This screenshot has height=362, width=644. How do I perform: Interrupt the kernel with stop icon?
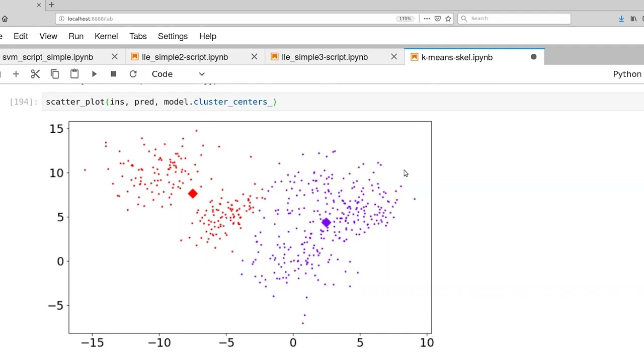point(114,74)
